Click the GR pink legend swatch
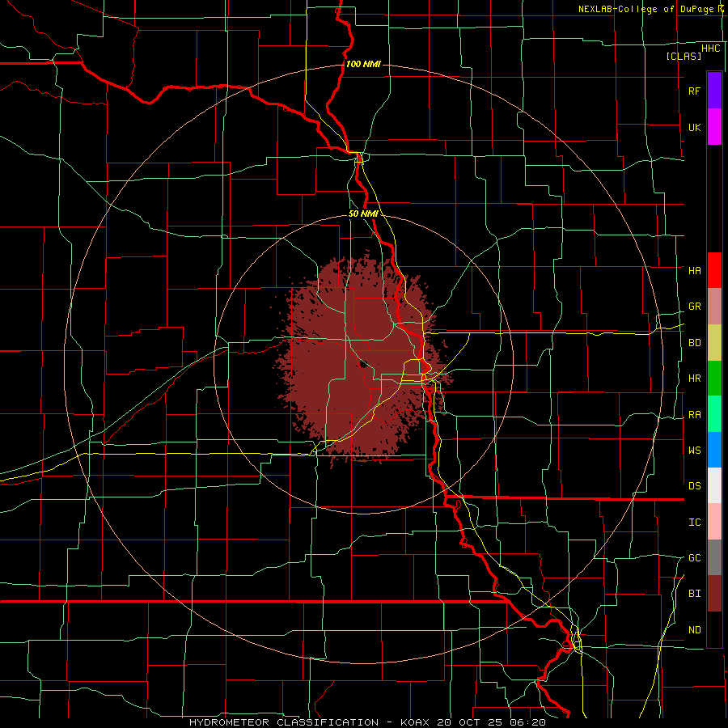728x728 pixels. pos(714,307)
